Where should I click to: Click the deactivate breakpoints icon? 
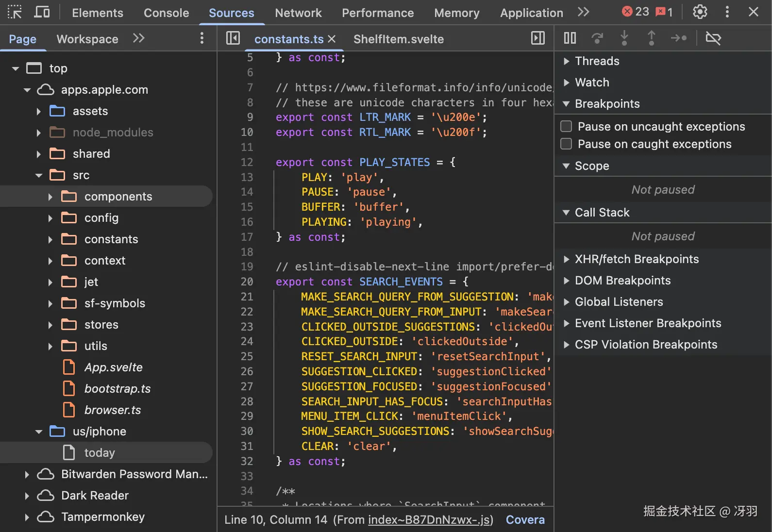pyautogui.click(x=713, y=38)
